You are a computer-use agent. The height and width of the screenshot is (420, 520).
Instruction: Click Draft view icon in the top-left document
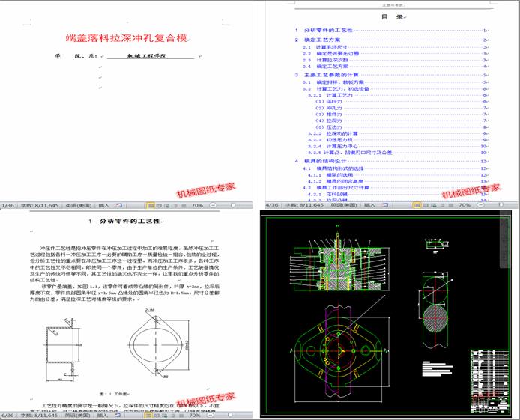coord(183,205)
